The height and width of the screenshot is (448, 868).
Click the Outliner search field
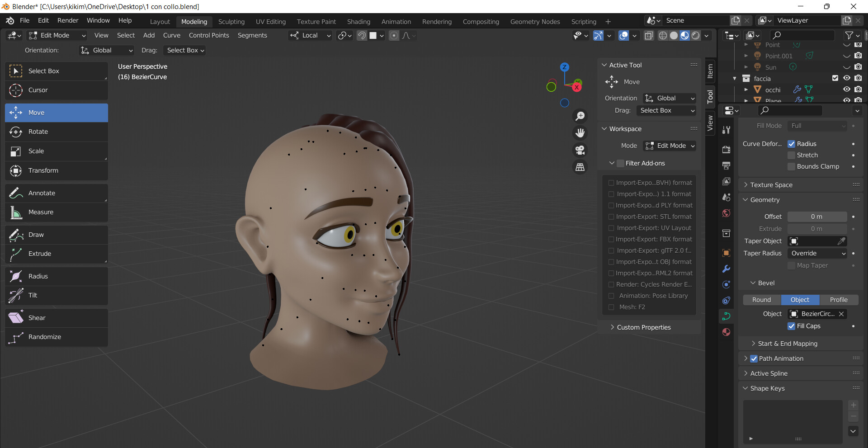(802, 35)
